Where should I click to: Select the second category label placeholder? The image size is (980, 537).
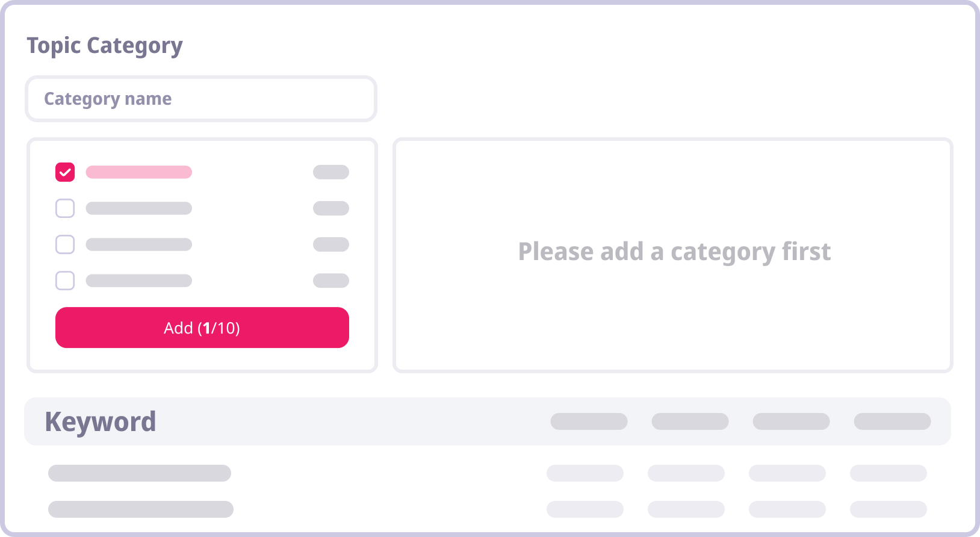pos(139,208)
